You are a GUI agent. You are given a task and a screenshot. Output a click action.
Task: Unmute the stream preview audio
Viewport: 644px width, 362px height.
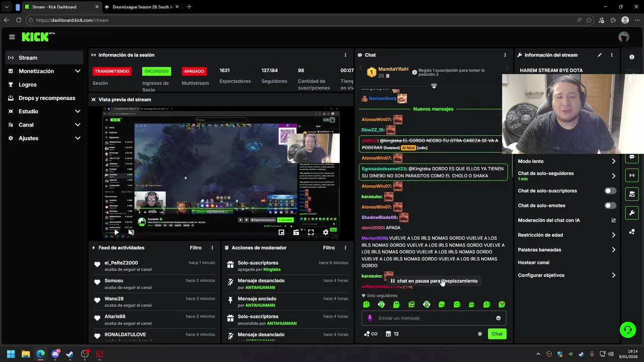click(x=131, y=232)
